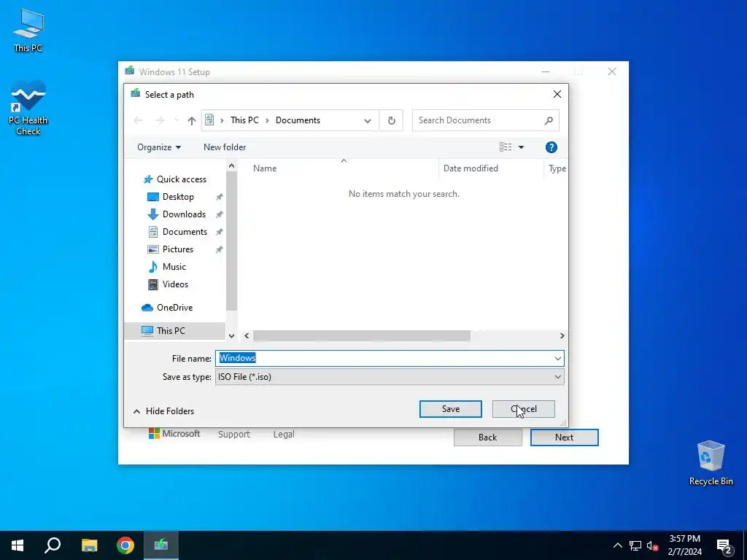Click the Cancel button
This screenshot has width=747, height=560.
tap(524, 409)
